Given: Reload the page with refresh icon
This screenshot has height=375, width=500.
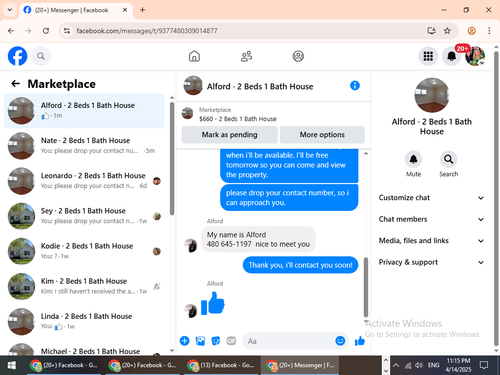Looking at the screenshot, I should (46, 31).
